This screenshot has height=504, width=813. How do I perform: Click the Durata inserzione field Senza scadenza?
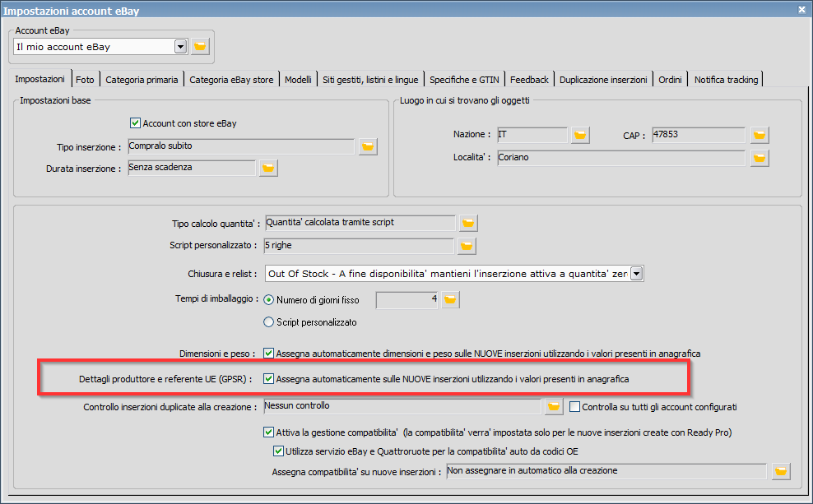coord(192,167)
